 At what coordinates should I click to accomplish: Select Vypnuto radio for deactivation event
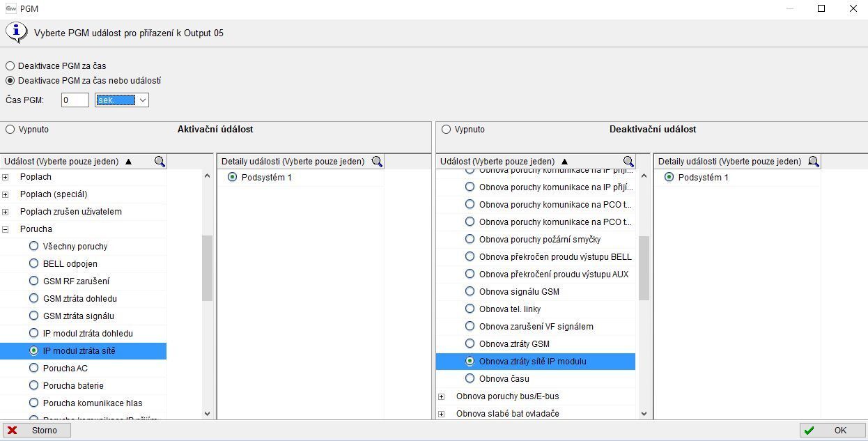(x=447, y=130)
